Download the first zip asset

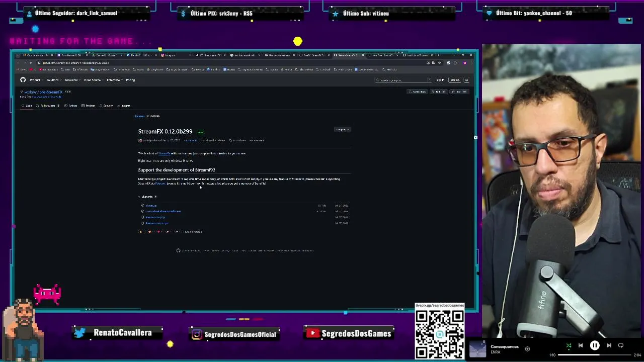(x=151, y=206)
